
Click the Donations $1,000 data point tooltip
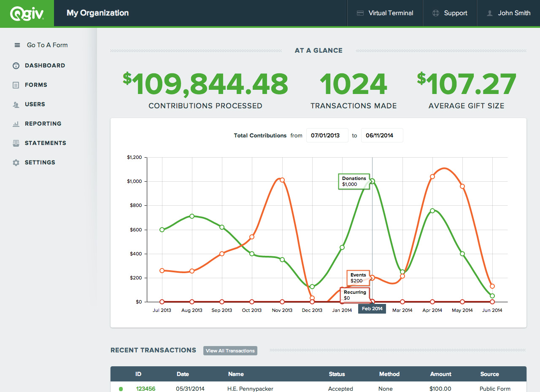click(x=354, y=181)
